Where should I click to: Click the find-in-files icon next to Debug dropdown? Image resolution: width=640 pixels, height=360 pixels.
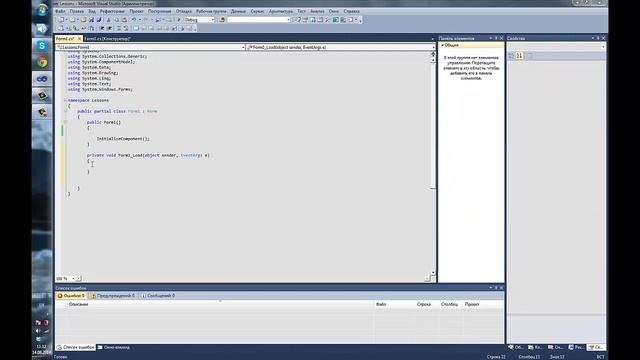click(x=222, y=20)
